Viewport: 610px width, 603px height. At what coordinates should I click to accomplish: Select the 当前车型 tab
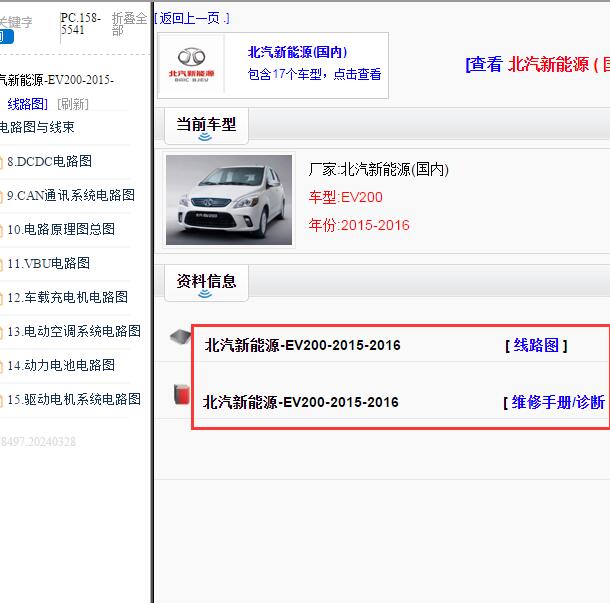(x=206, y=125)
